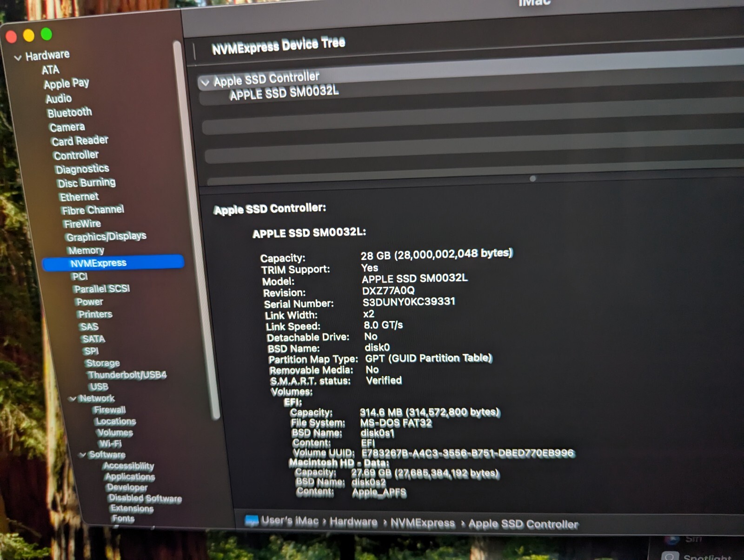
Task: Open Card Reader hardware entry
Action: [80, 140]
